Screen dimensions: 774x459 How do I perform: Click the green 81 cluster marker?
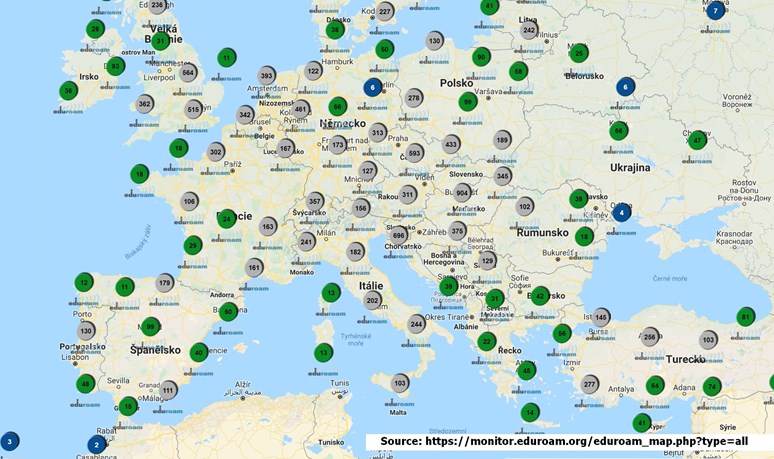pyautogui.click(x=745, y=316)
